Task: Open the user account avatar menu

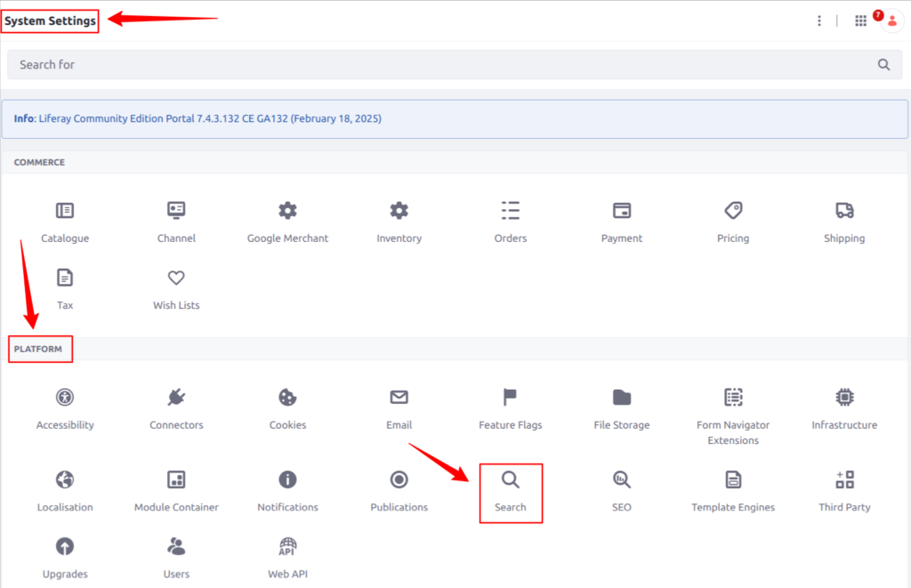Action: coord(892,20)
